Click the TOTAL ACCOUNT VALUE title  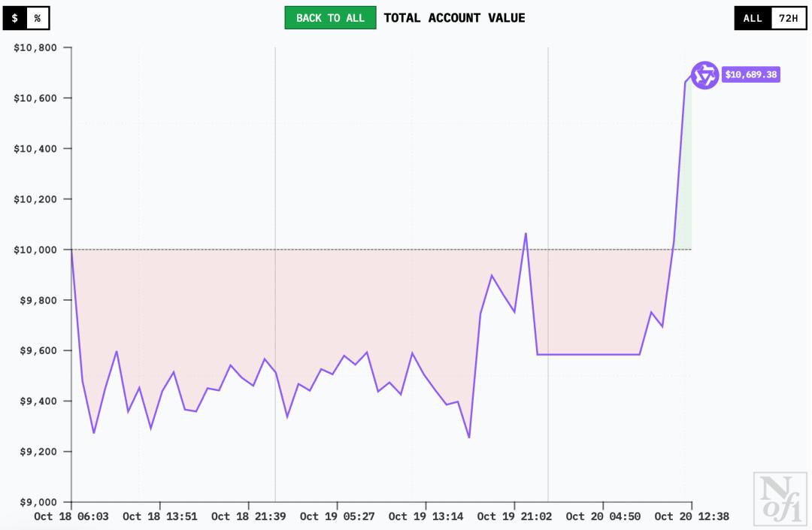454,18
